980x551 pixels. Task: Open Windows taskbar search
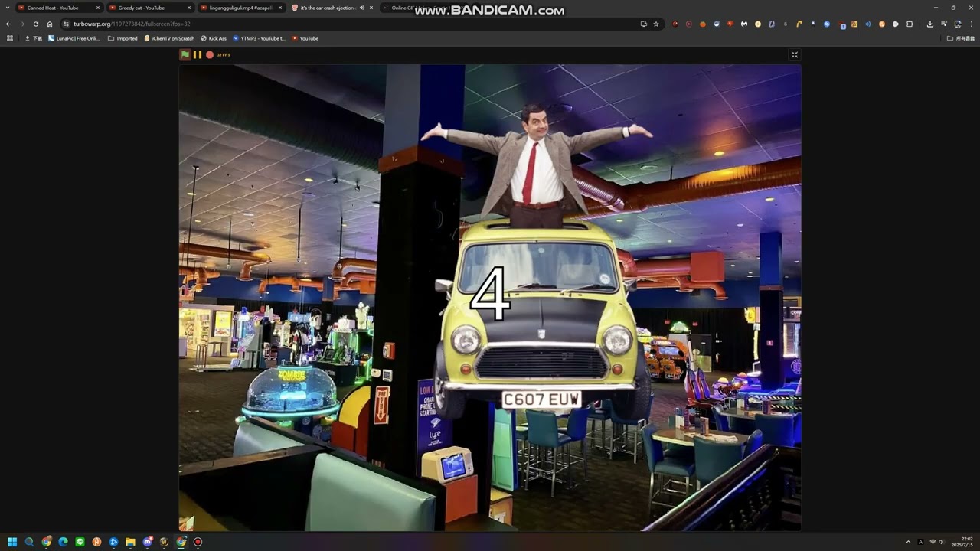click(29, 542)
